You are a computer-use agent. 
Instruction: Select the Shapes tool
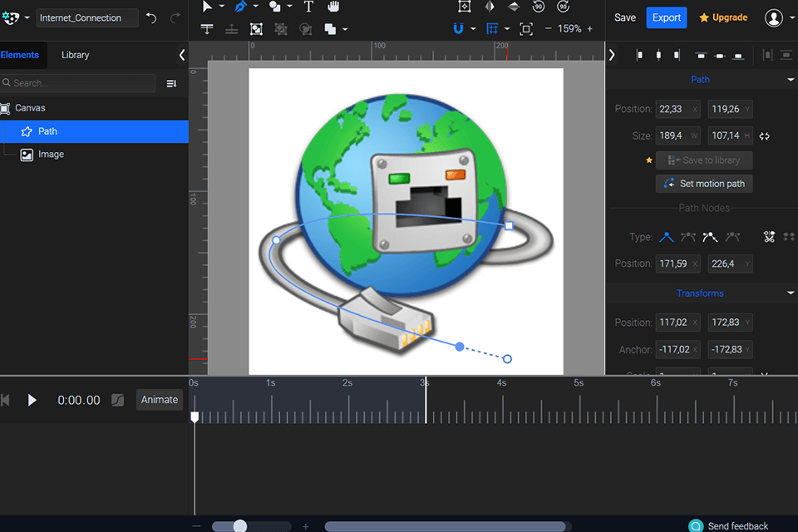click(275, 6)
